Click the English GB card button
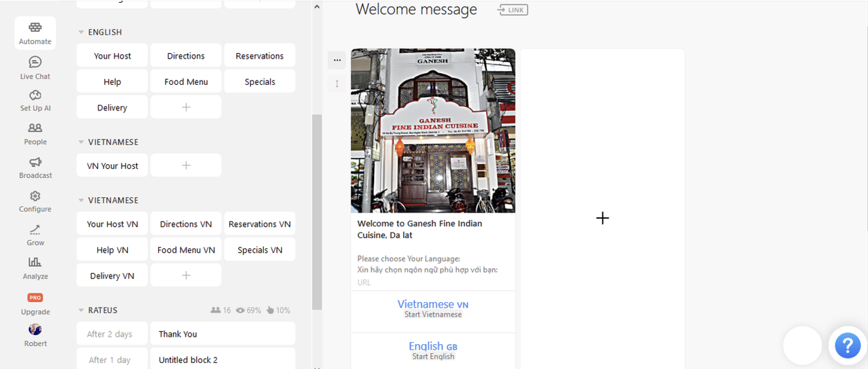Viewport: 868px width, 369px height. [x=433, y=351]
